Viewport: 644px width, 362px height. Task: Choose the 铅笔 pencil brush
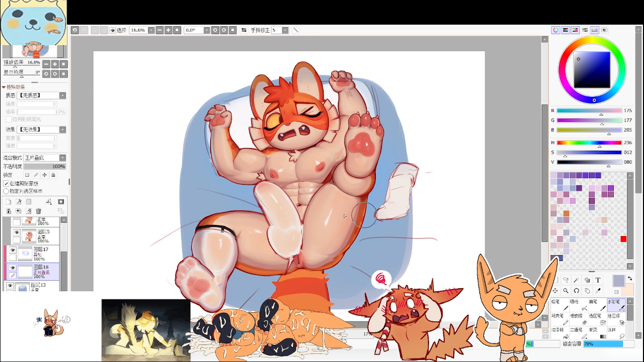pyautogui.click(x=560, y=305)
